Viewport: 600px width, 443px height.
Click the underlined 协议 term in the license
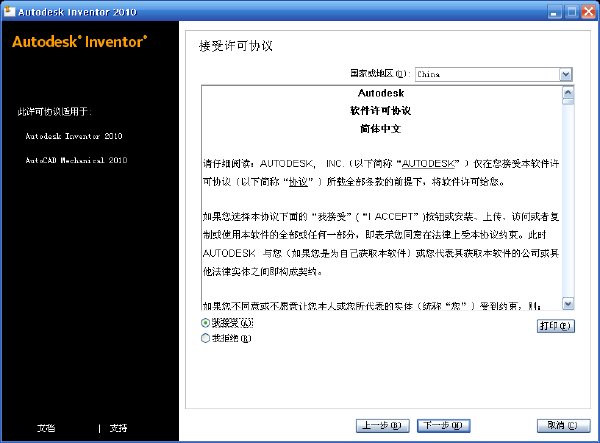click(x=298, y=182)
